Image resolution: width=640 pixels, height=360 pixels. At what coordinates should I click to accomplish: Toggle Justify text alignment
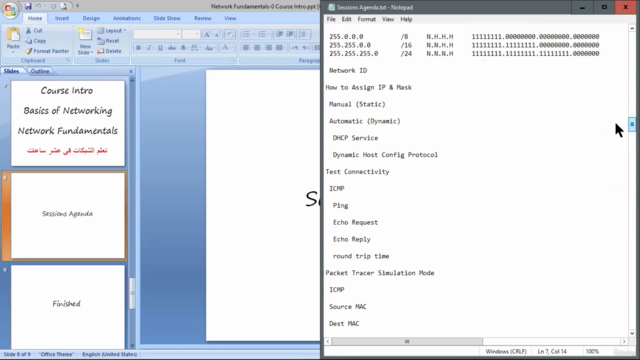coord(279,48)
